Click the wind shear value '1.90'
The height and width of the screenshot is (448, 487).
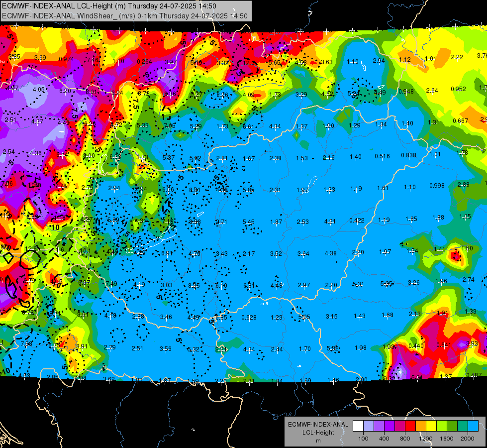(328, 125)
